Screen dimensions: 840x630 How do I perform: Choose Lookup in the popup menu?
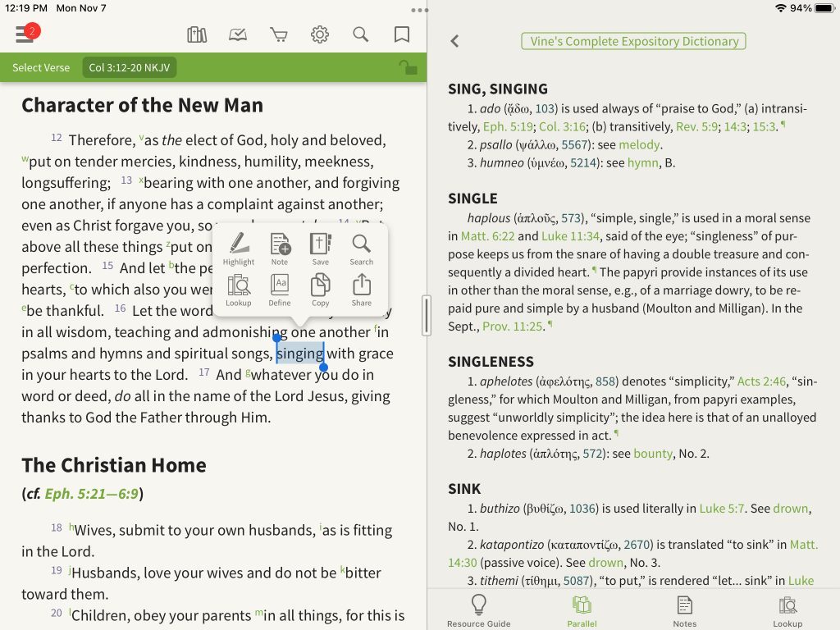tap(239, 290)
